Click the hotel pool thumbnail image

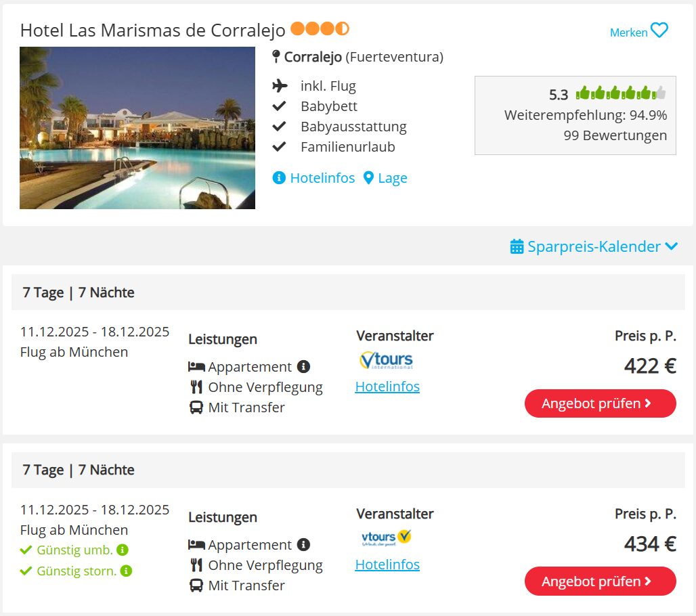tap(137, 128)
